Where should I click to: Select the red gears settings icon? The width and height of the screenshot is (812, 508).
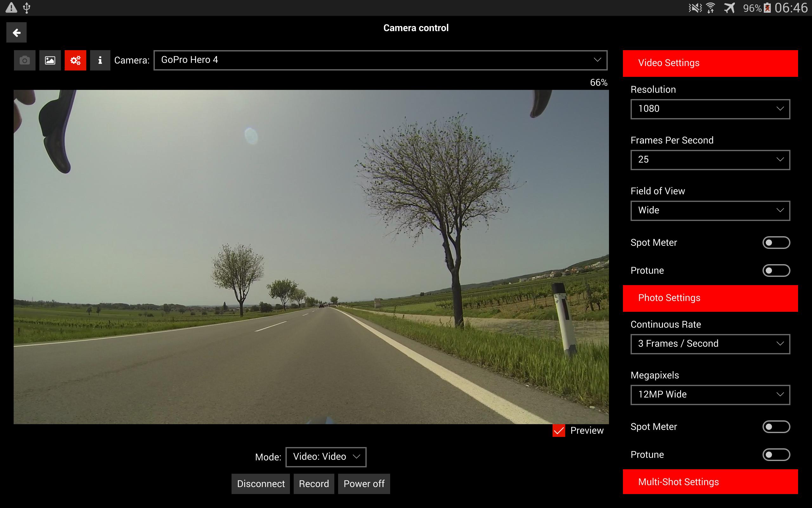coord(75,60)
